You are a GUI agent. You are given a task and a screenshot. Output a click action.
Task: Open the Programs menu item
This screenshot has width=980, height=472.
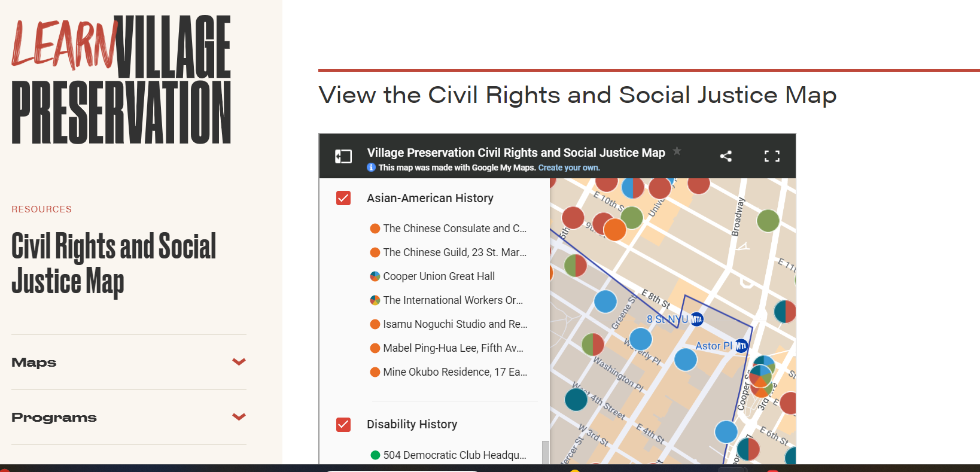pos(54,418)
